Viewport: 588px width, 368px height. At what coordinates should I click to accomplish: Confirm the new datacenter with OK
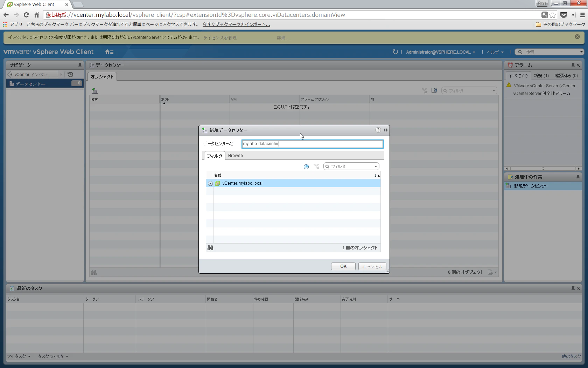(x=343, y=266)
